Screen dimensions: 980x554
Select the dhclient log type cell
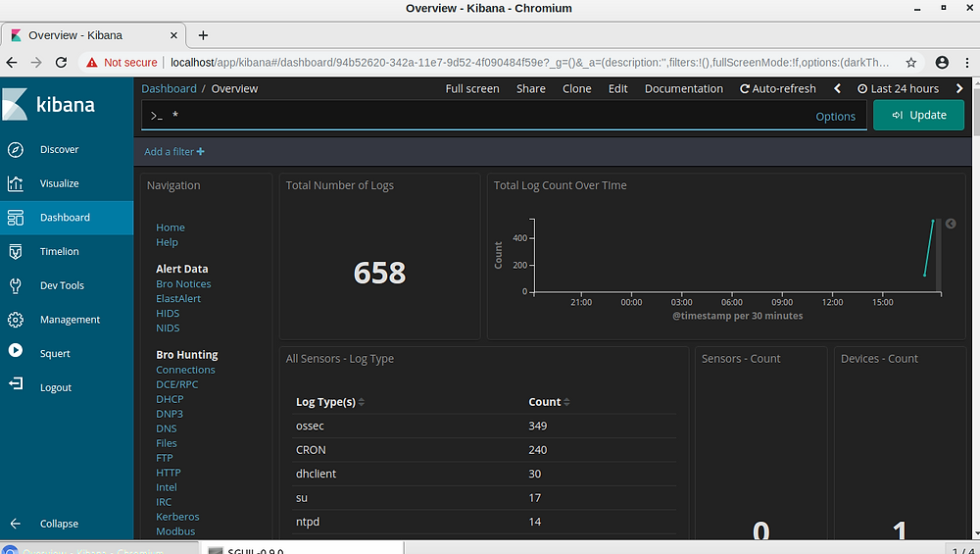pyautogui.click(x=316, y=474)
